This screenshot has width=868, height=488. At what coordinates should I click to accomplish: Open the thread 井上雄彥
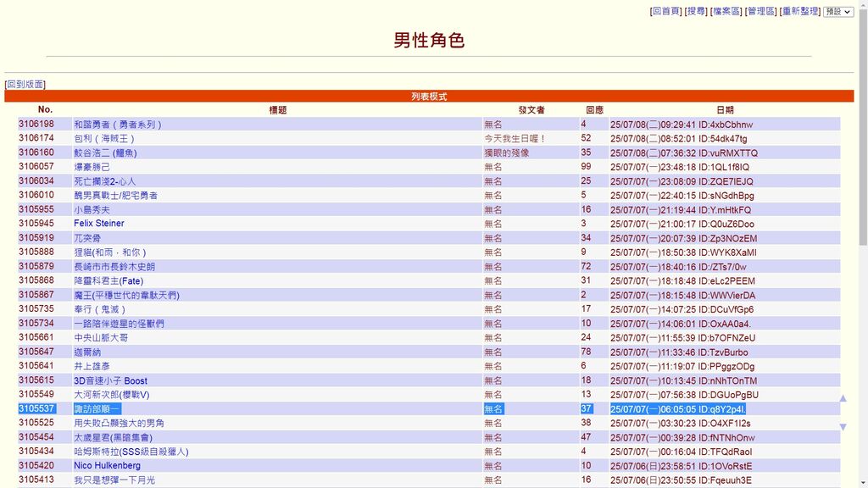pyautogui.click(x=92, y=366)
